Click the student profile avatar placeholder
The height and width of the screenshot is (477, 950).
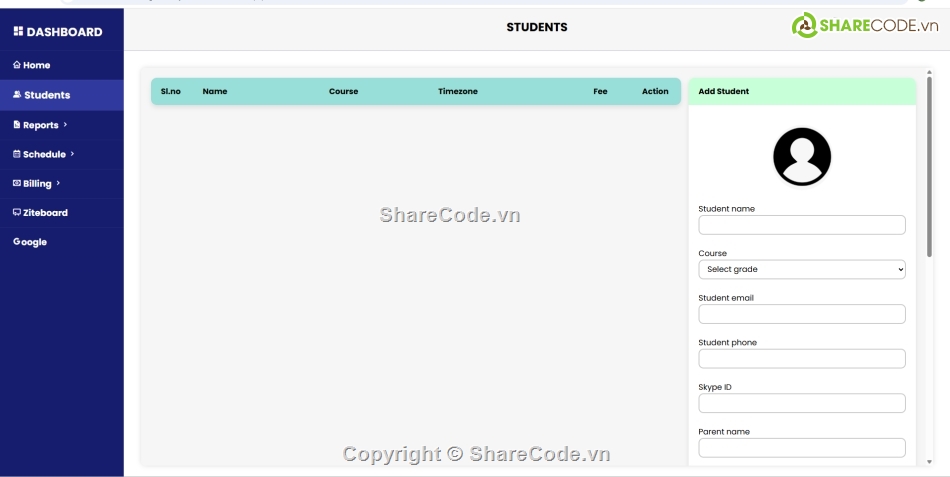click(801, 157)
